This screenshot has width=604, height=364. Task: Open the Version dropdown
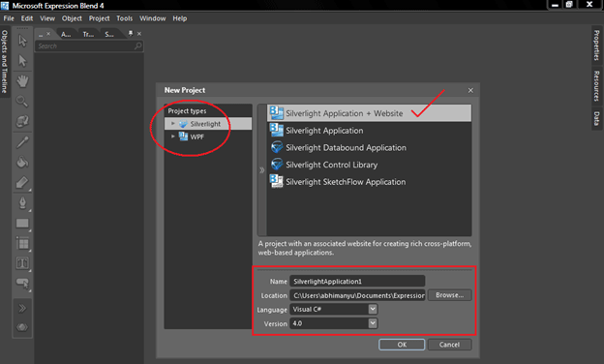pos(373,323)
